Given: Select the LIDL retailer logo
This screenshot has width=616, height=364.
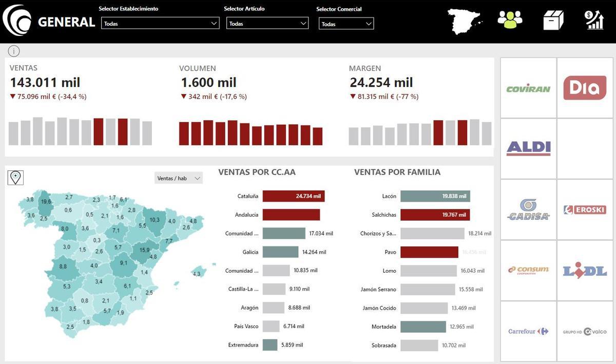Looking at the screenshot, I should pos(585,269).
